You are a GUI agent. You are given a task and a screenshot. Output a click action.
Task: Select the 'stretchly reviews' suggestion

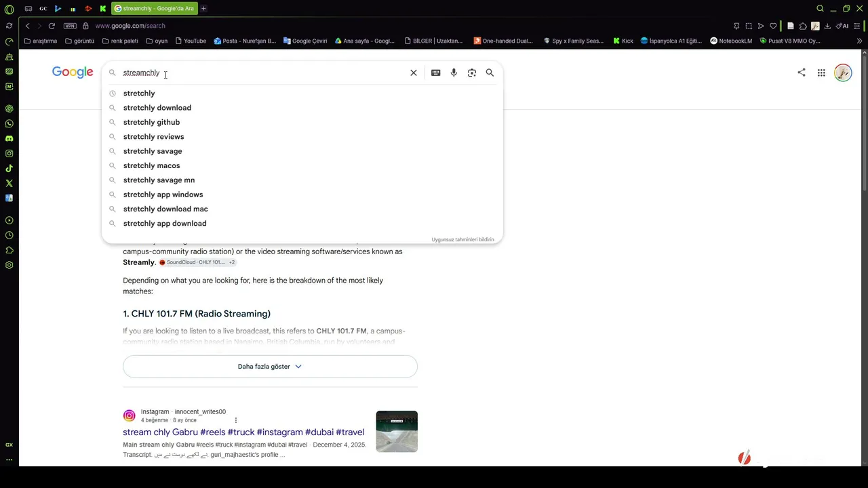[x=302, y=137]
